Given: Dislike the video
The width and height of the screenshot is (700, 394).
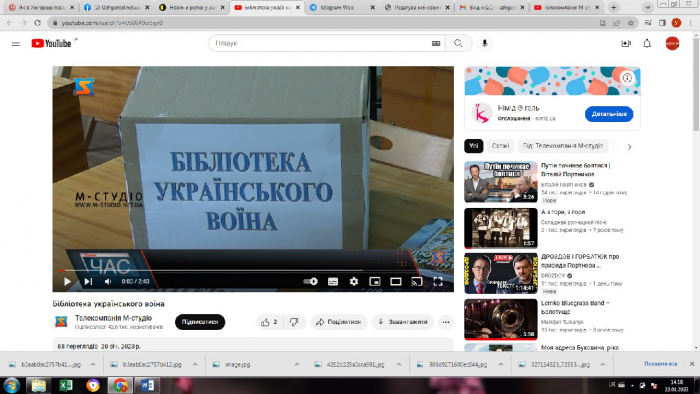Looking at the screenshot, I should tap(294, 322).
